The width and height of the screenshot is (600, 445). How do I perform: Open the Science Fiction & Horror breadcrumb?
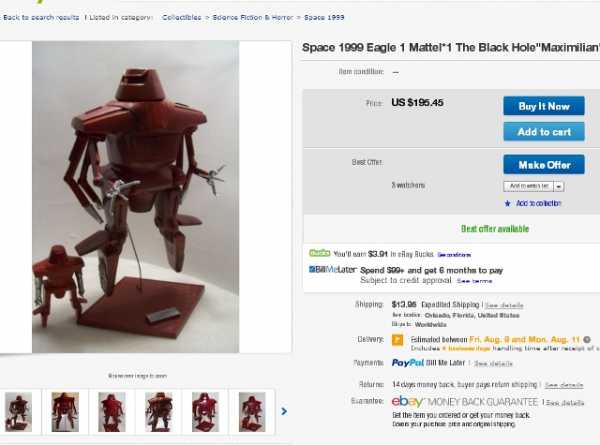pyautogui.click(x=253, y=18)
